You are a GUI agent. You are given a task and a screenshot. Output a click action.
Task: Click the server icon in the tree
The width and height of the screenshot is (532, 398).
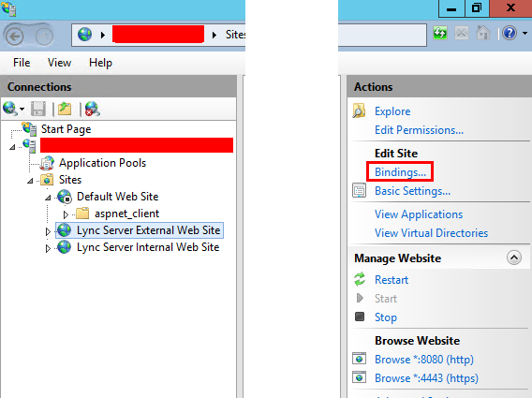[x=30, y=145]
